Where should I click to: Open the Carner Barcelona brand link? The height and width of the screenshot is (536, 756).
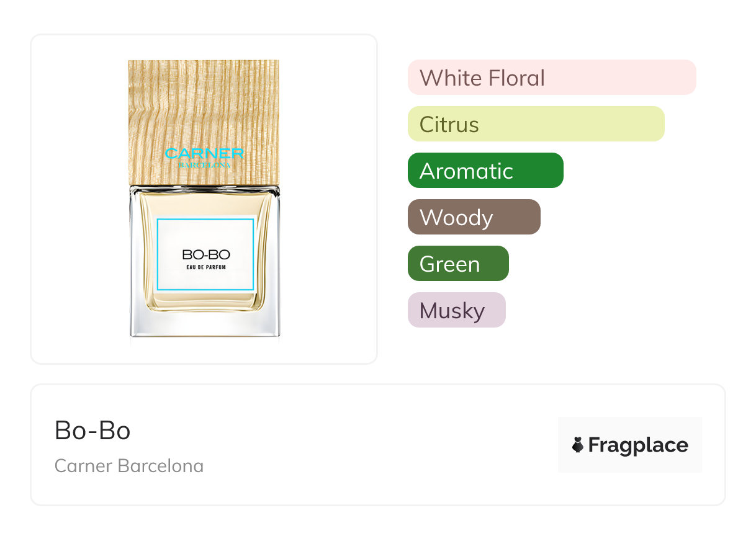click(x=129, y=466)
